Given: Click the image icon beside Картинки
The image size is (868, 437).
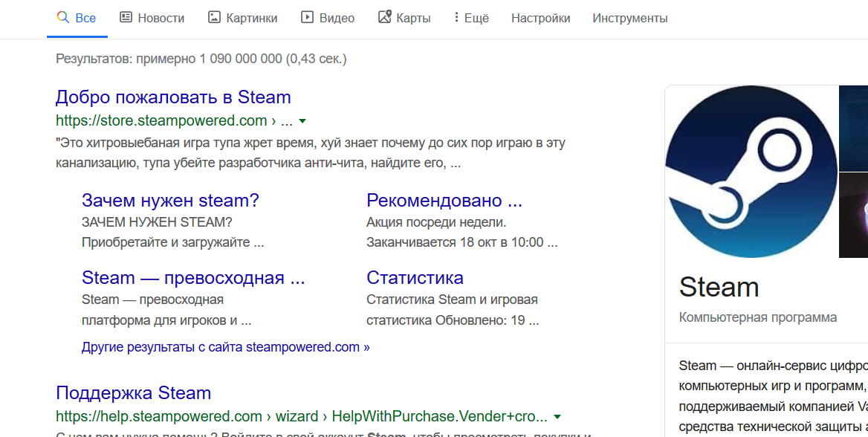Looking at the screenshot, I should [214, 17].
